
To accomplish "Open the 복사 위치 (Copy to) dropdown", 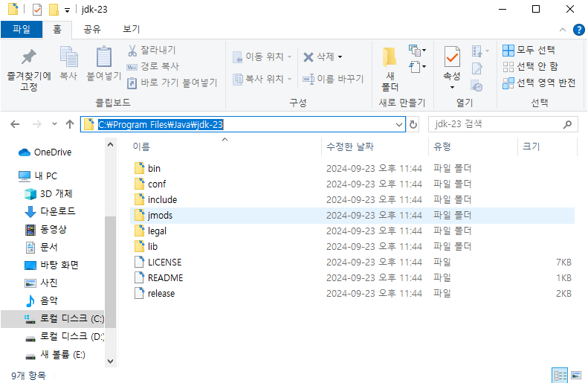I will click(262, 79).
